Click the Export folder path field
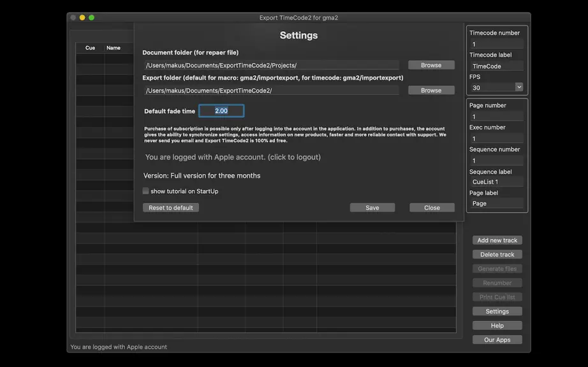 272,90
